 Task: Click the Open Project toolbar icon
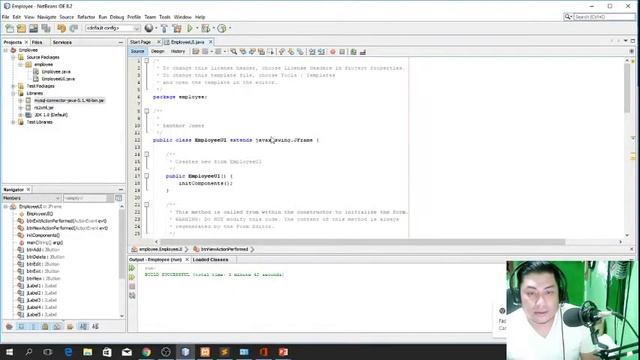(x=33, y=28)
